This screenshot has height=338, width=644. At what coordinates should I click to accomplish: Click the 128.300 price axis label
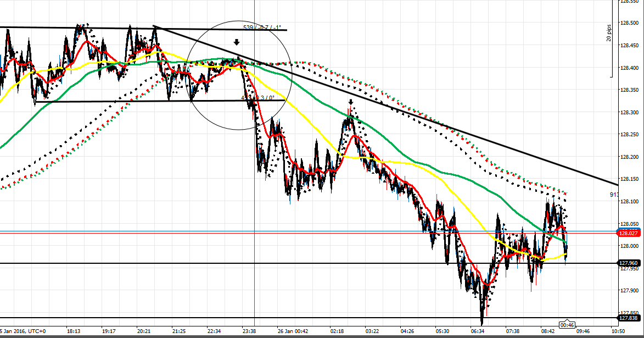pos(629,112)
